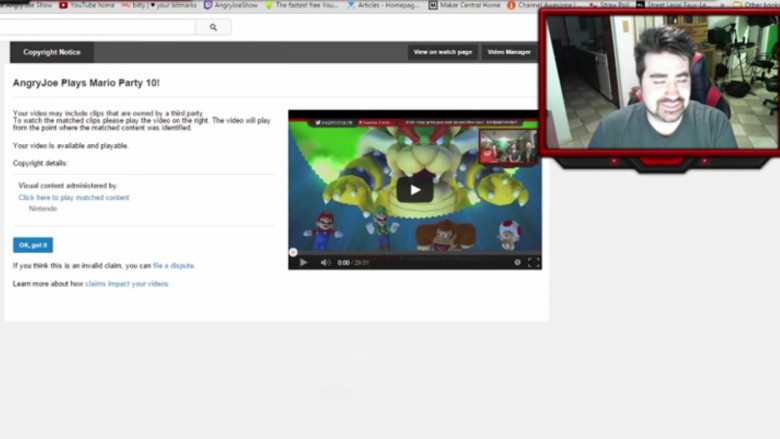The image size is (780, 439).
Task: Open the Channel Awesome bookmark
Action: click(542, 5)
